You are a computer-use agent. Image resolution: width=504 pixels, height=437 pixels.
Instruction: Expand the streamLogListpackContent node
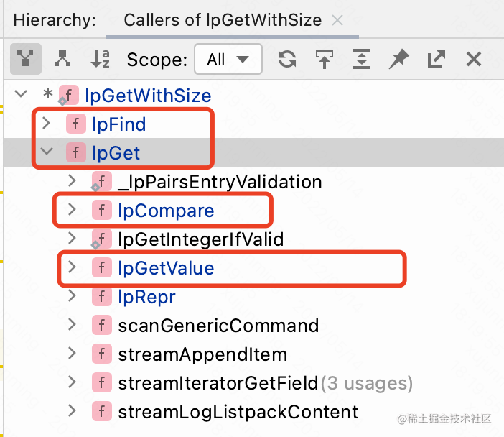[x=73, y=410]
